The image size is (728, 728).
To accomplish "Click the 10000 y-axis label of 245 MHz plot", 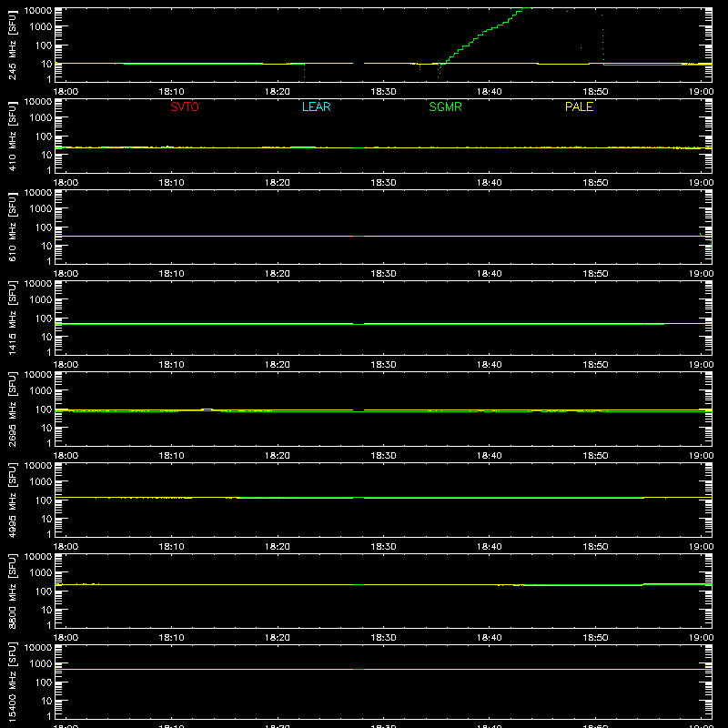I will (38, 10).
